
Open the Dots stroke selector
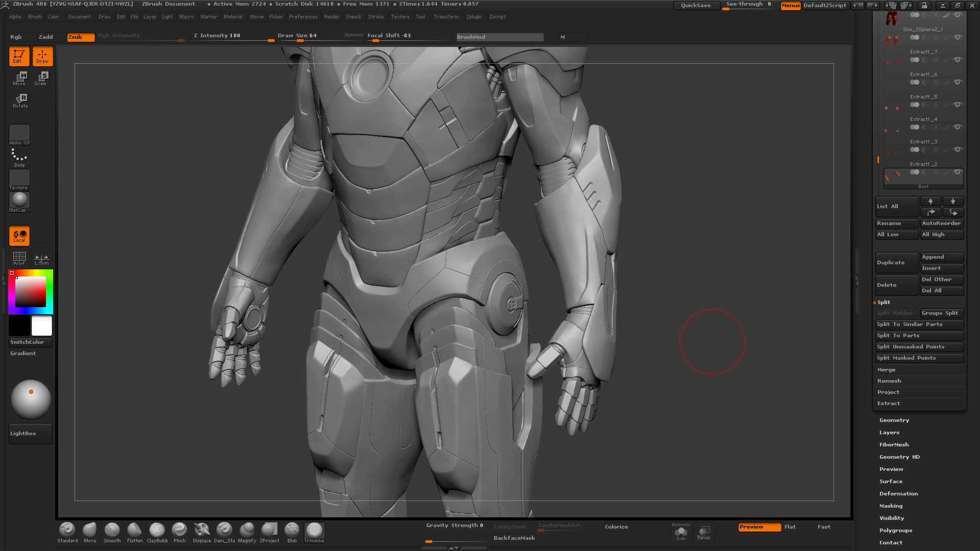point(19,157)
